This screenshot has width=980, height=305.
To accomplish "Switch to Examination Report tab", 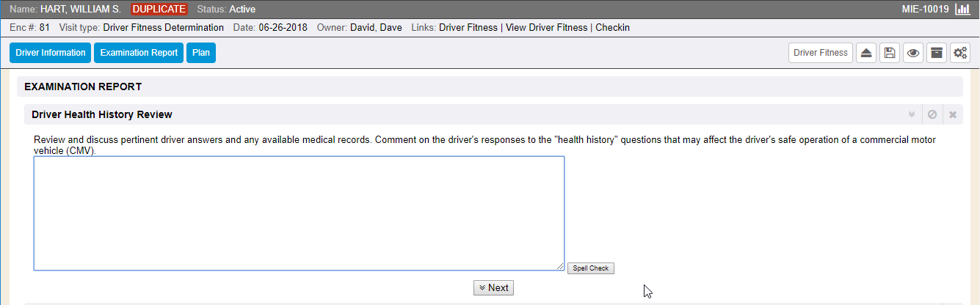I will pyautogui.click(x=139, y=53).
